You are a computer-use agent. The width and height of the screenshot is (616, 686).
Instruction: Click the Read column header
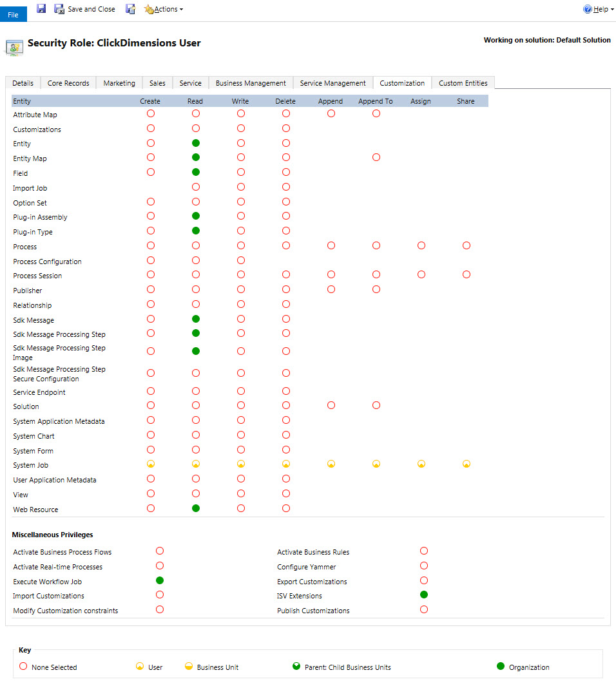tap(195, 101)
